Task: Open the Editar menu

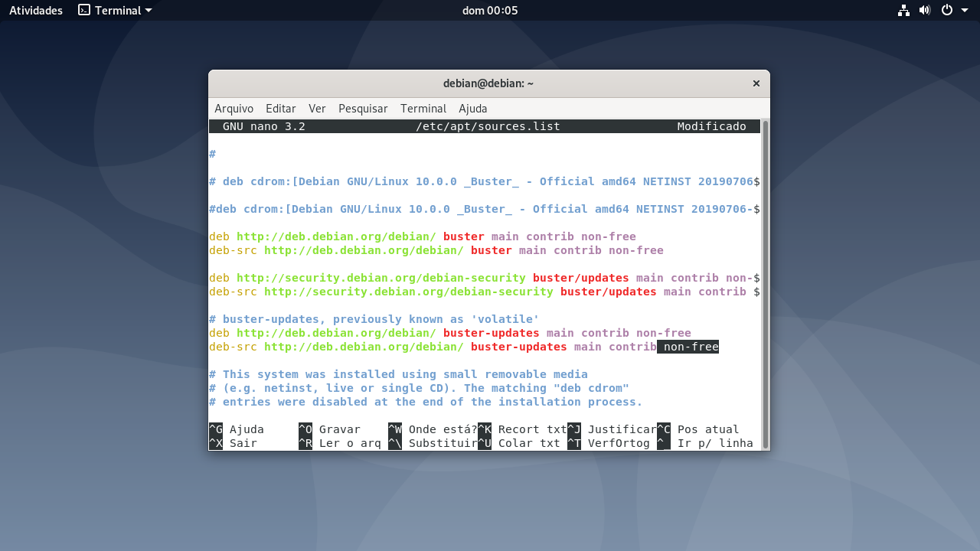Action: (x=281, y=109)
